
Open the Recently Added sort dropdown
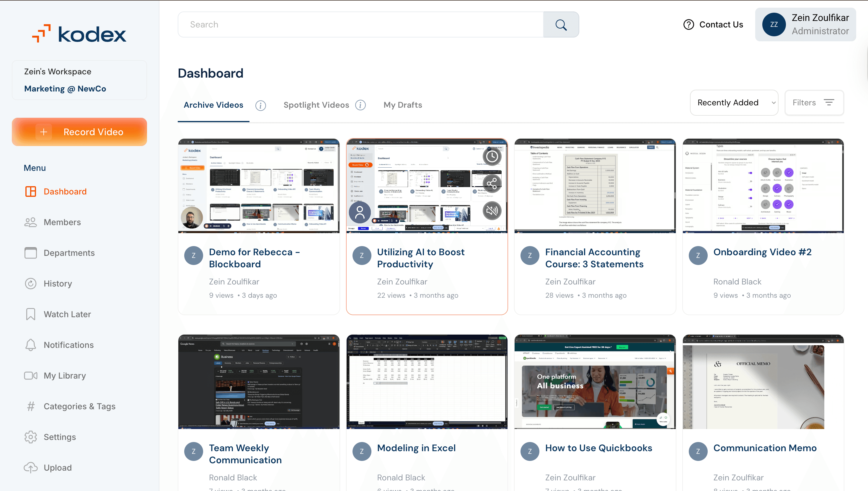point(734,102)
